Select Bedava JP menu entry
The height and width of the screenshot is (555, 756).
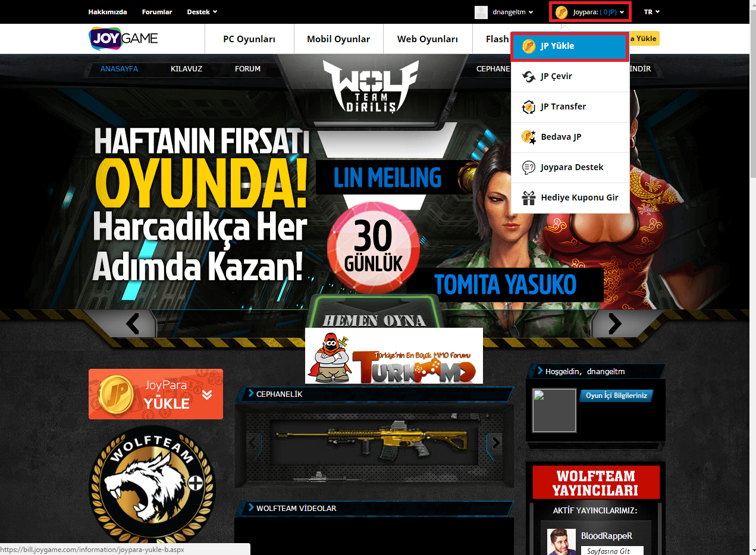(570, 137)
